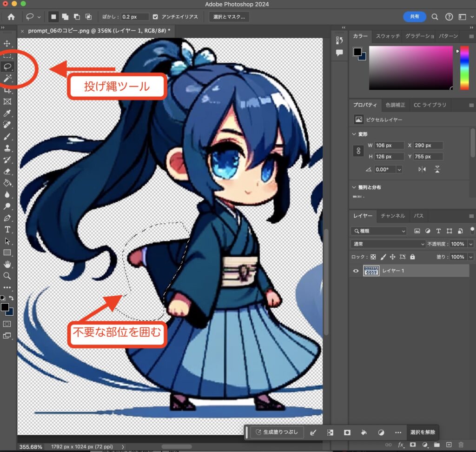
Task: Go to the Home screen
Action: [11, 17]
